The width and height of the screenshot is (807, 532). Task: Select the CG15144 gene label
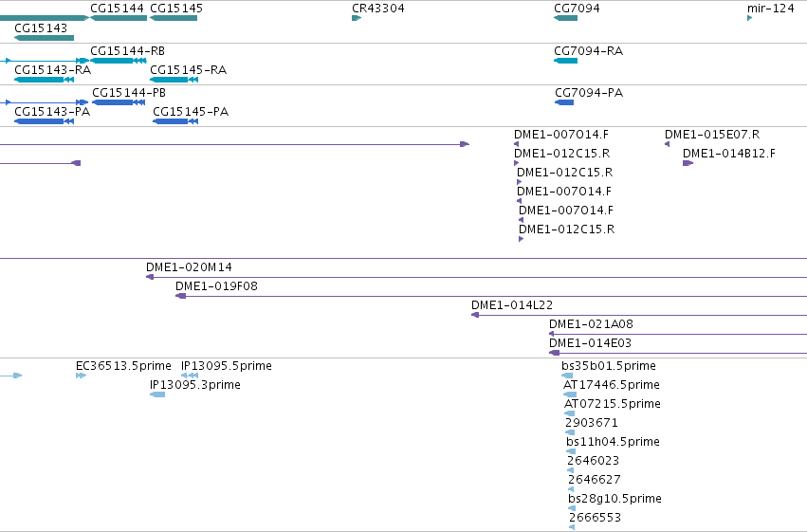[117, 9]
